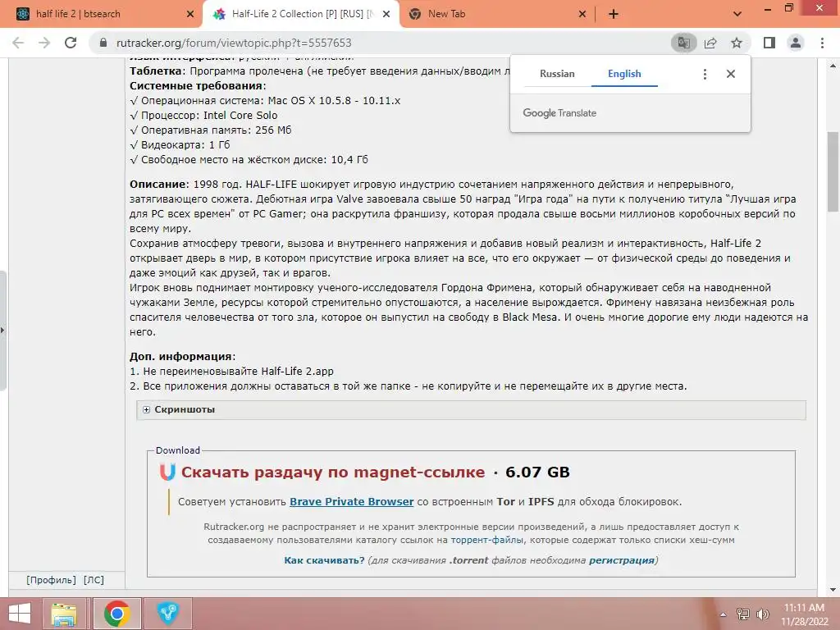Click the '6.07 GB' size text

537,472
